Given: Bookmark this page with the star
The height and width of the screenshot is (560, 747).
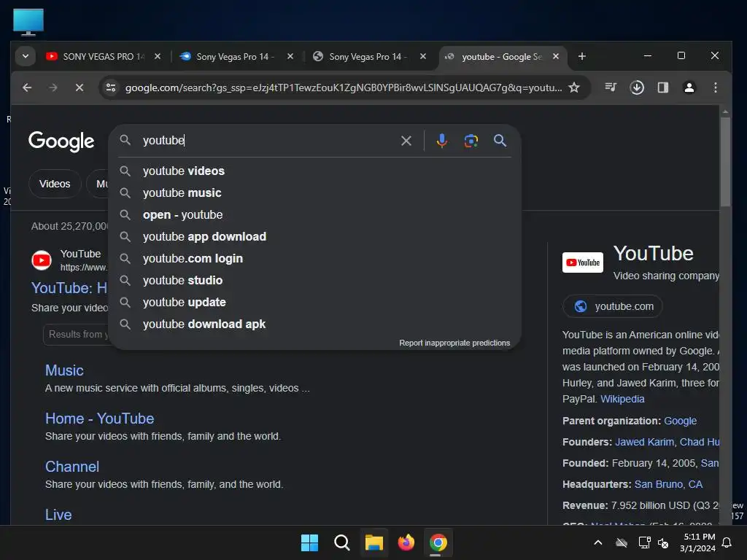Looking at the screenshot, I should coord(574,87).
